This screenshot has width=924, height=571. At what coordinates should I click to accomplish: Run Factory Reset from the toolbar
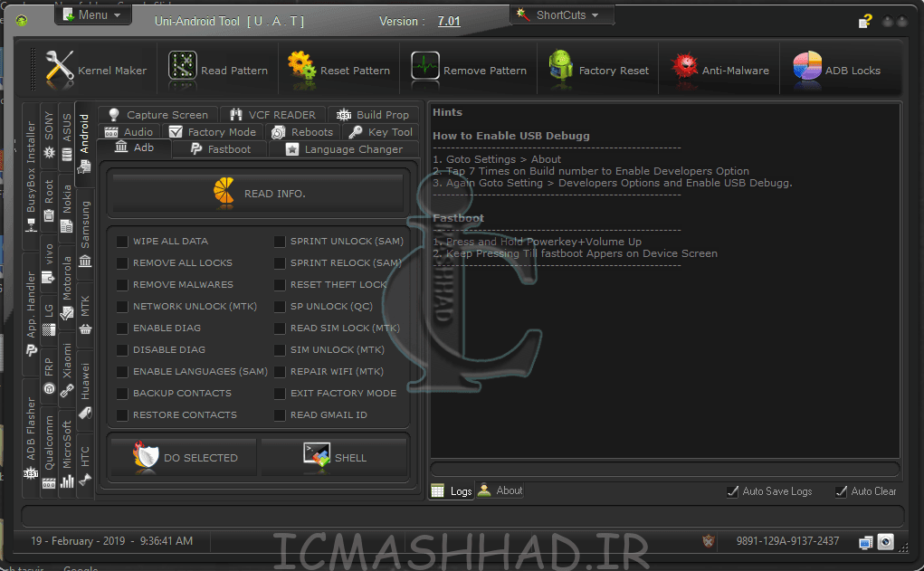598,70
